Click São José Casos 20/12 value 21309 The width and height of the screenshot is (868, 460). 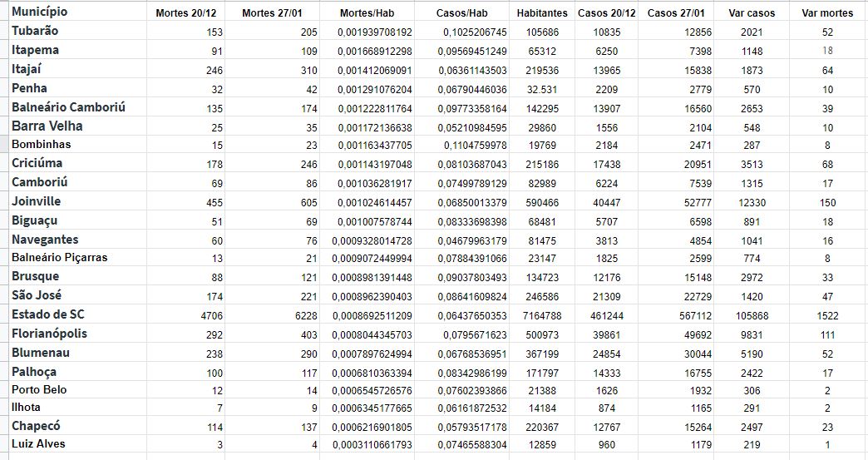point(607,297)
